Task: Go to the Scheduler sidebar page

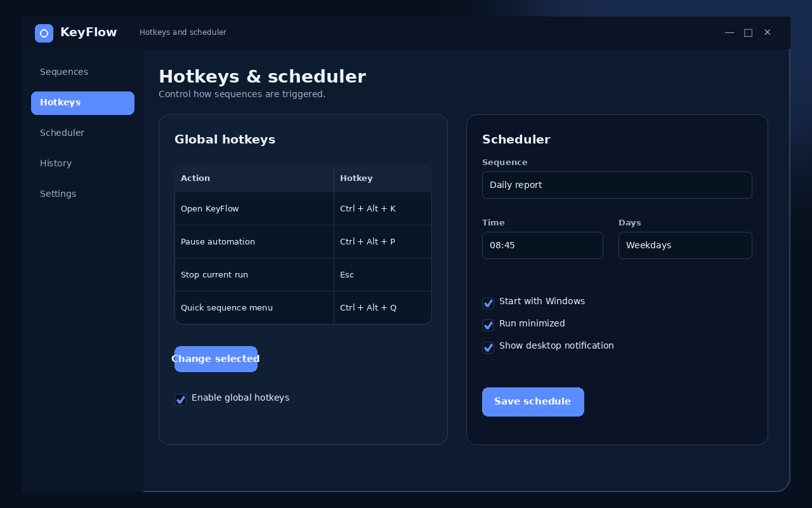Action: (x=82, y=133)
